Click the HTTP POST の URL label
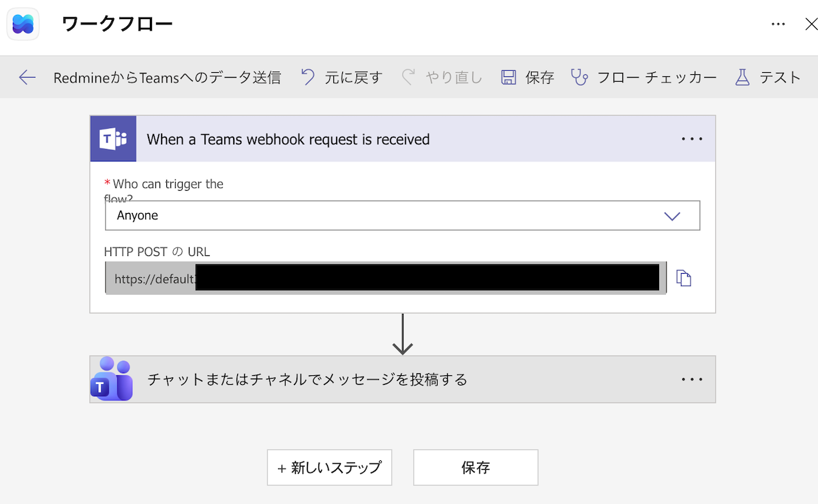 click(157, 251)
